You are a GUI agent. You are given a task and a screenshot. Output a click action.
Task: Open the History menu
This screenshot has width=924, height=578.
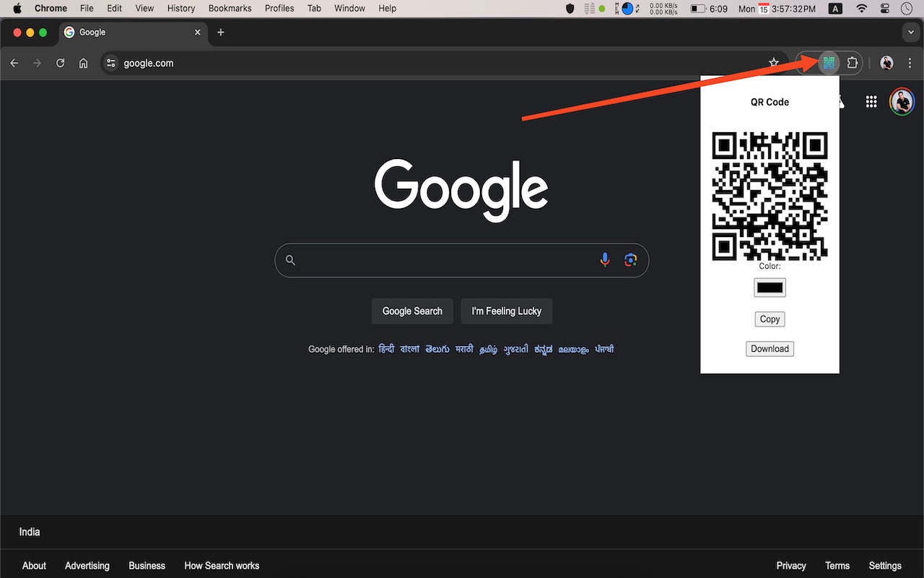click(181, 9)
